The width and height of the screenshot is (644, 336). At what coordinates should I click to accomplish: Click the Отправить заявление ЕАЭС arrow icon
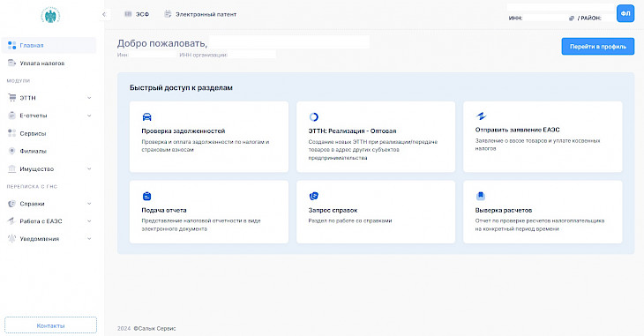[481, 116]
